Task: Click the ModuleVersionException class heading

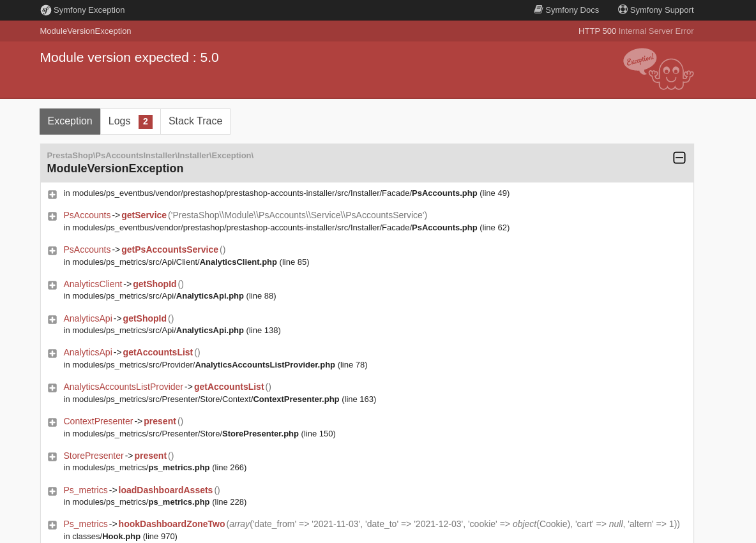Action: tap(115, 168)
